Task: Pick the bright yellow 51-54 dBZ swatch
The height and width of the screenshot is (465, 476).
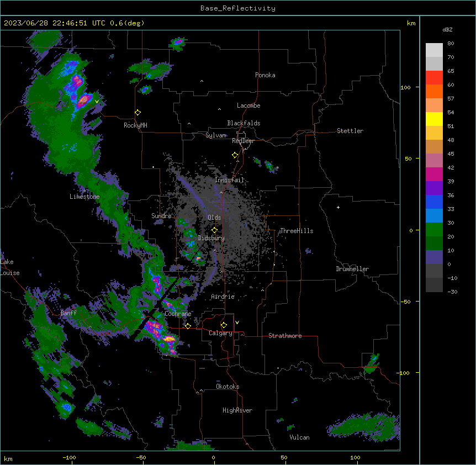Action: [434, 119]
